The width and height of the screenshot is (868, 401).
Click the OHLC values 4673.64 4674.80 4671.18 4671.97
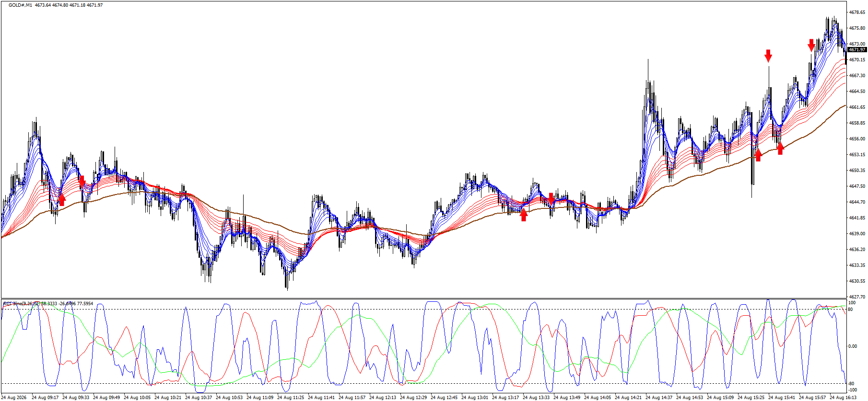[x=69, y=5]
